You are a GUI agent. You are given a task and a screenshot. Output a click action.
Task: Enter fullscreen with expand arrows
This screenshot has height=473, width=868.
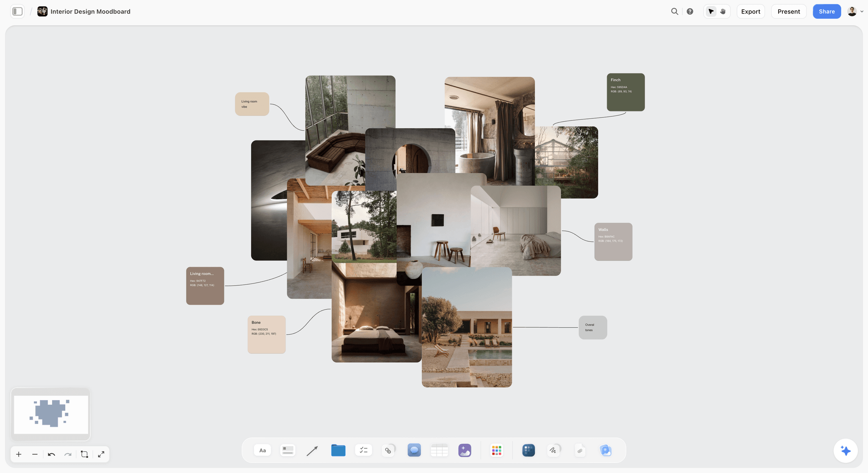[x=101, y=454]
